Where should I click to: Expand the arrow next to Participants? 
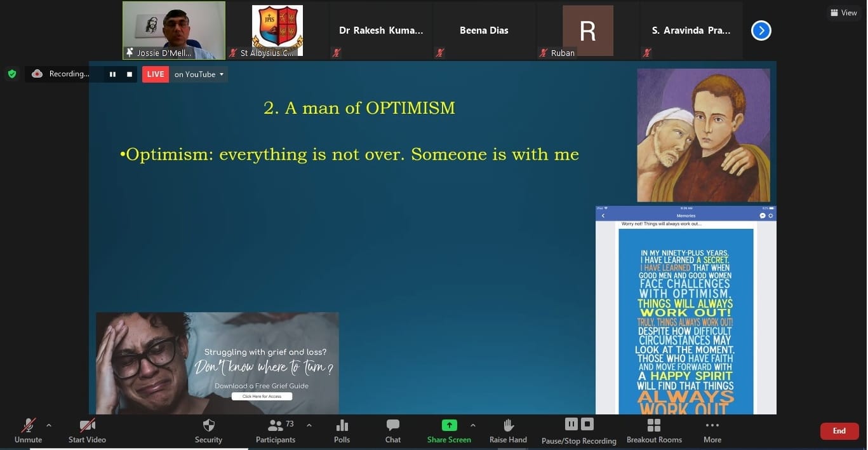[x=309, y=425]
